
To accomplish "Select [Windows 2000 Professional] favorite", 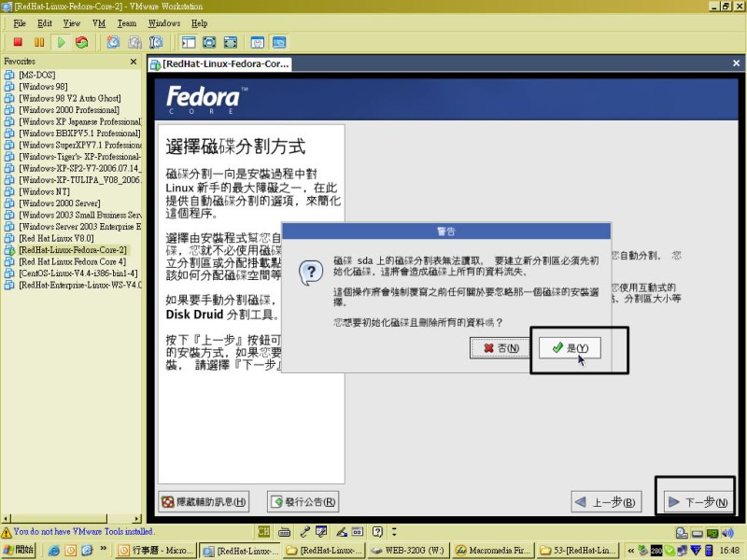I will pos(69,110).
